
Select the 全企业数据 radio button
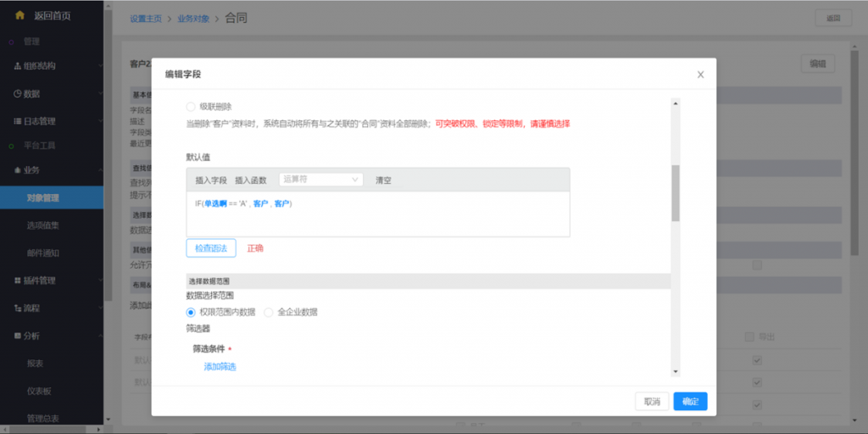point(269,312)
